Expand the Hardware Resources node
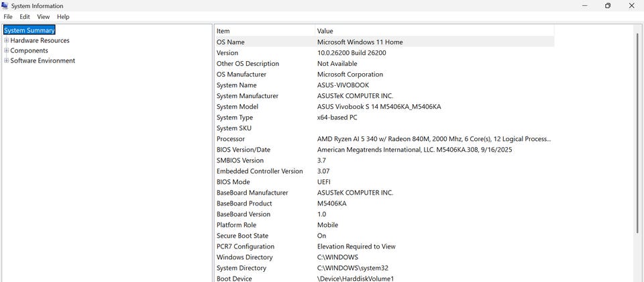Screen dimensions: 644x282 point(7,40)
